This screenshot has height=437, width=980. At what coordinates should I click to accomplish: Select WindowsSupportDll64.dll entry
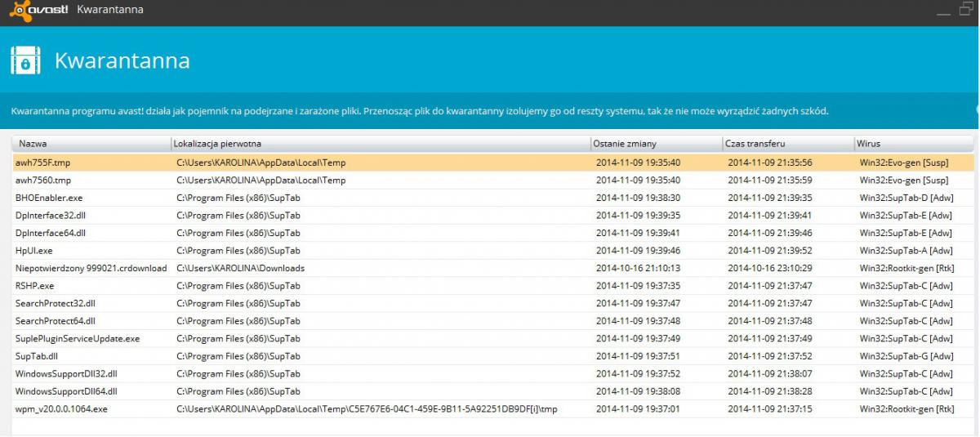tap(492, 391)
